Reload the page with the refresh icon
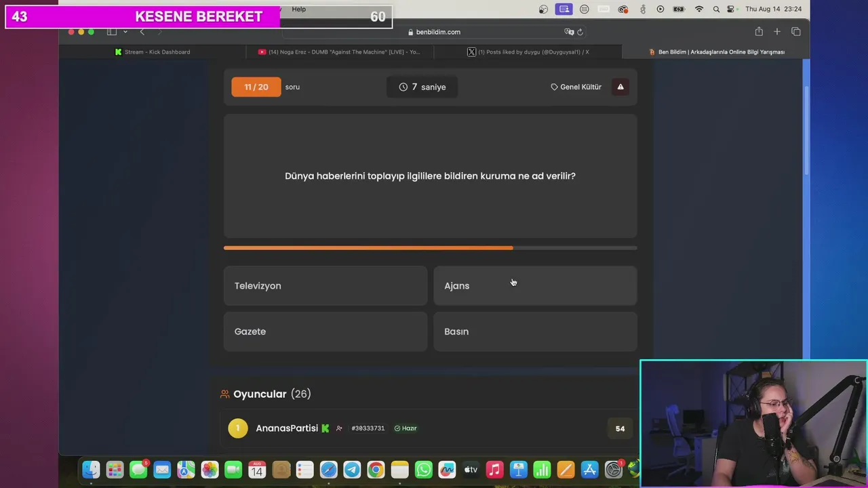Image resolution: width=868 pixels, height=488 pixels. pos(580,32)
